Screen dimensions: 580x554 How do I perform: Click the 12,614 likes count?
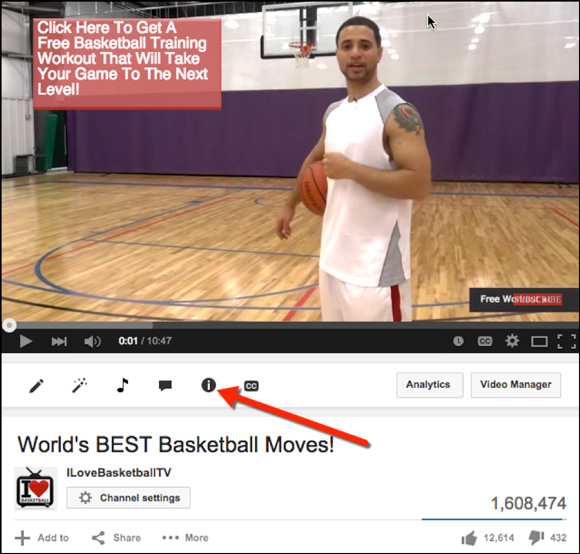tap(499, 538)
